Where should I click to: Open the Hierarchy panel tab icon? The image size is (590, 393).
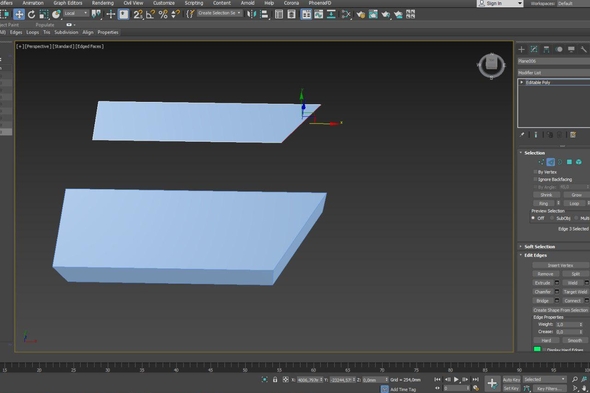tap(546, 49)
